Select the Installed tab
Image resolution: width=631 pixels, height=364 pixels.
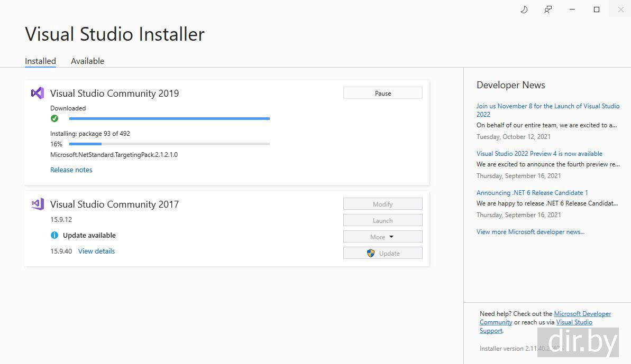(40, 61)
